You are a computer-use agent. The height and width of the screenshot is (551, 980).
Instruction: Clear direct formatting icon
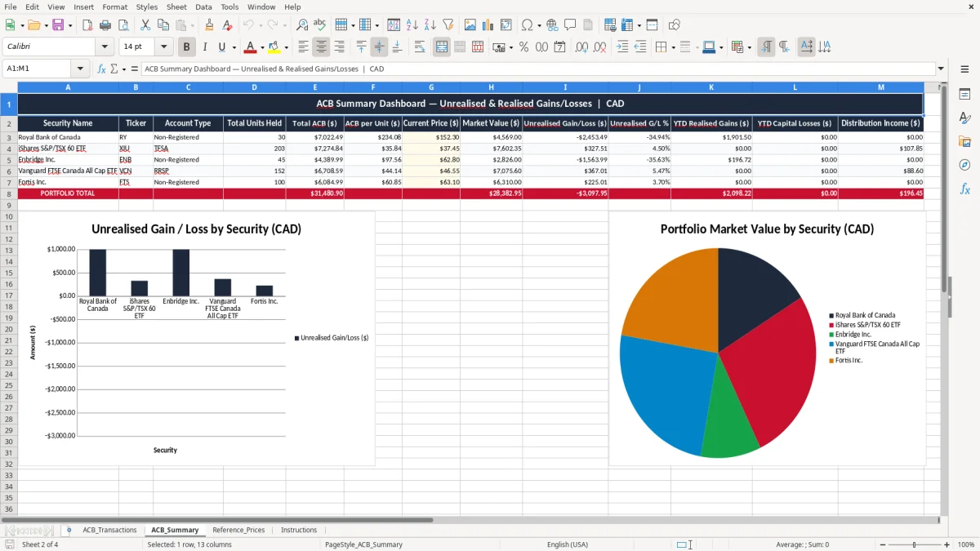(x=226, y=25)
